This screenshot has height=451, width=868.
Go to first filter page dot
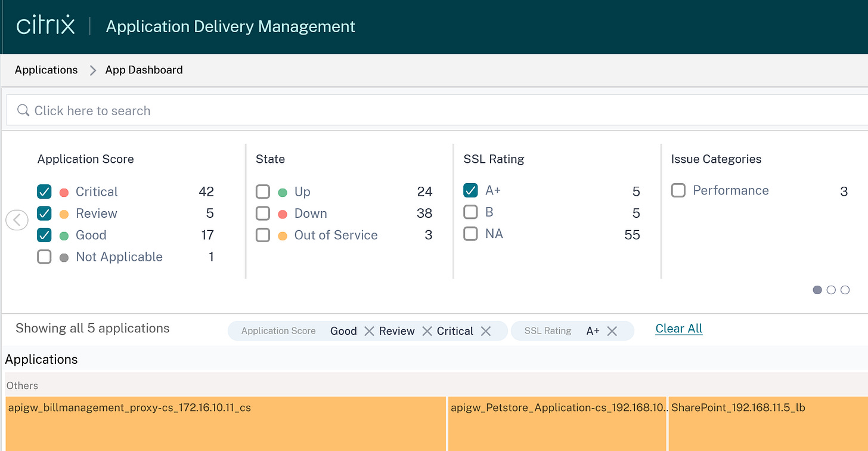coord(817,290)
